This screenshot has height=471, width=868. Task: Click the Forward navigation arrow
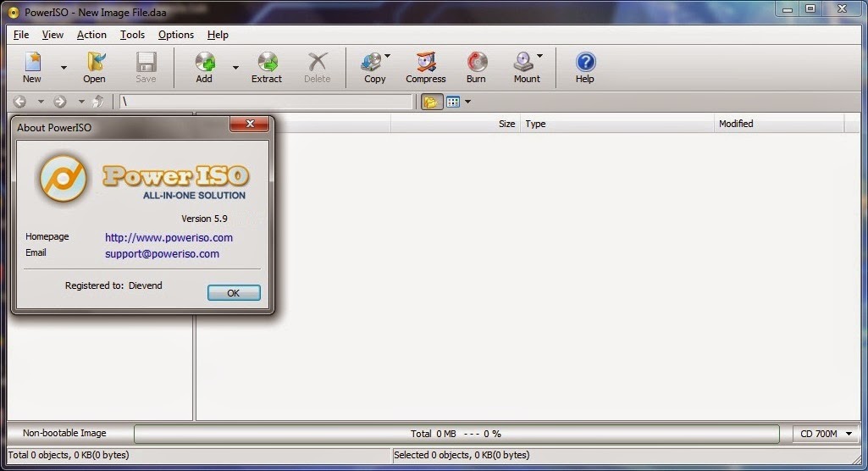(60, 102)
